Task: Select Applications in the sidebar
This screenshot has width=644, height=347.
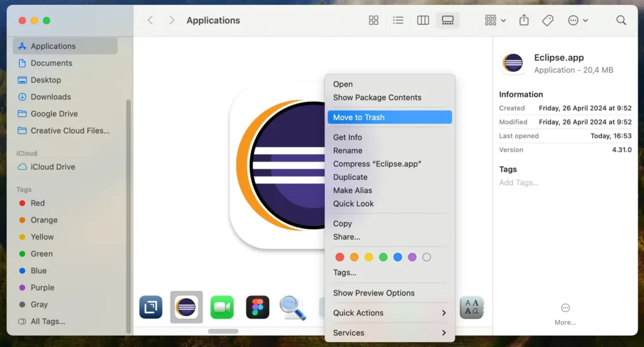Action: click(65, 46)
